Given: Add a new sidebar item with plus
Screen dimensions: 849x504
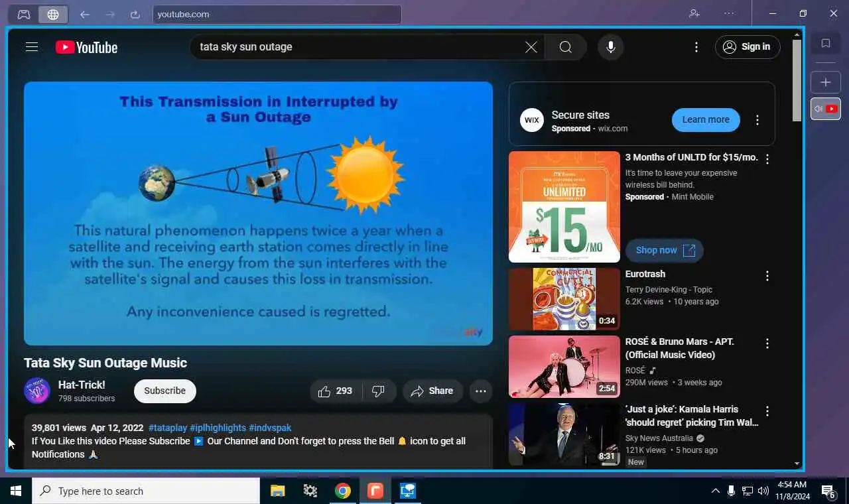Looking at the screenshot, I should click(826, 82).
